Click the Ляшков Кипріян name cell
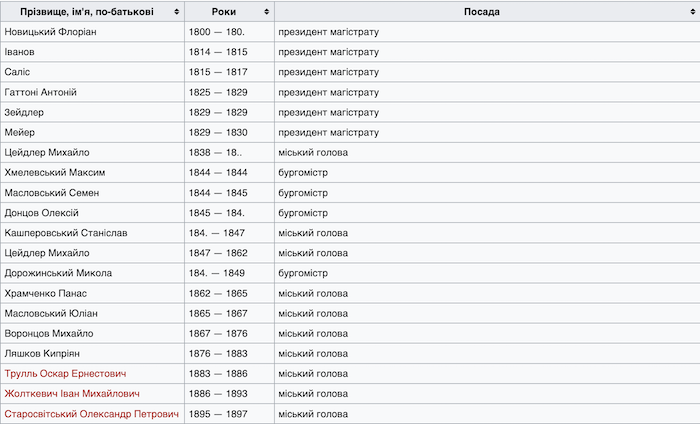 (x=92, y=353)
